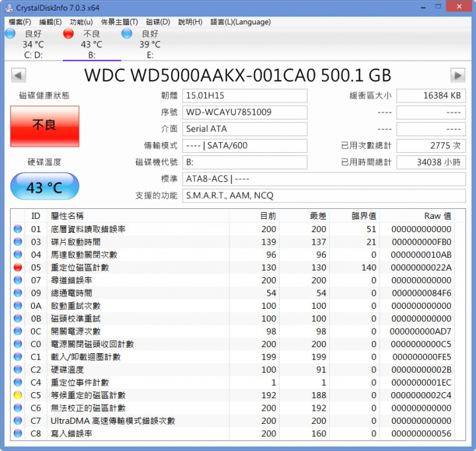476x451 pixels.
Task: Select the UltraDMA 高速傳輸模式錯誤次數 row name
Action: click(112, 421)
